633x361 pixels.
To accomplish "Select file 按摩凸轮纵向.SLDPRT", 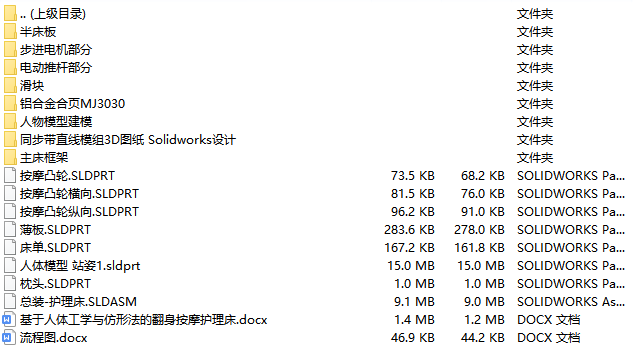I will [79, 212].
